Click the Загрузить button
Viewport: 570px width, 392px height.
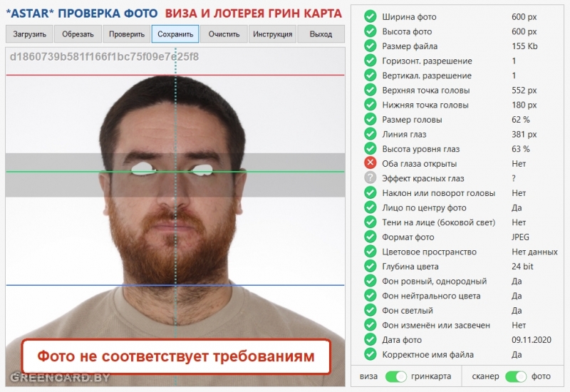coord(29,34)
